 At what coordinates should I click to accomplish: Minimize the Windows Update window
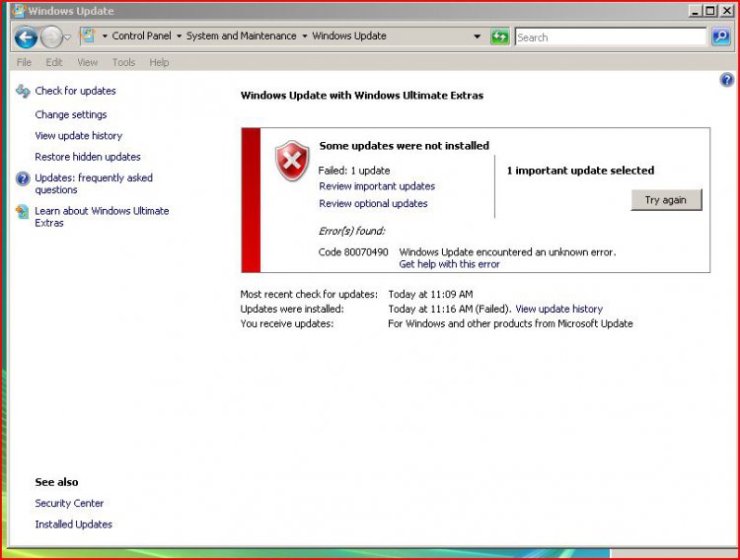[x=695, y=11]
